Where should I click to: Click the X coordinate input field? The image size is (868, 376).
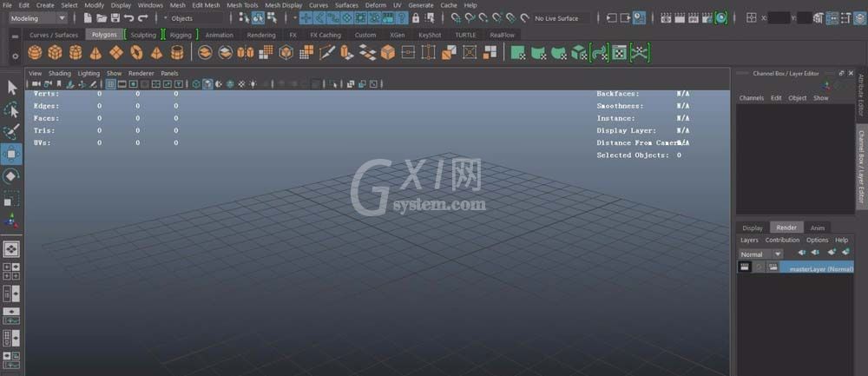[779, 18]
